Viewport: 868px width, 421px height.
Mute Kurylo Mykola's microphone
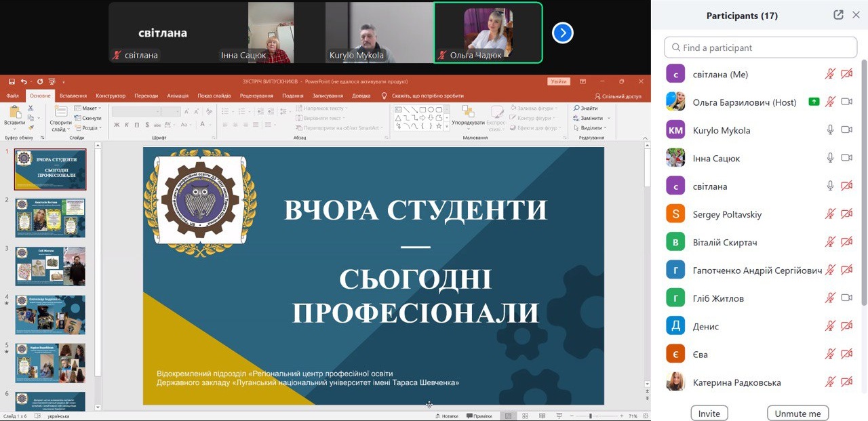[830, 130]
